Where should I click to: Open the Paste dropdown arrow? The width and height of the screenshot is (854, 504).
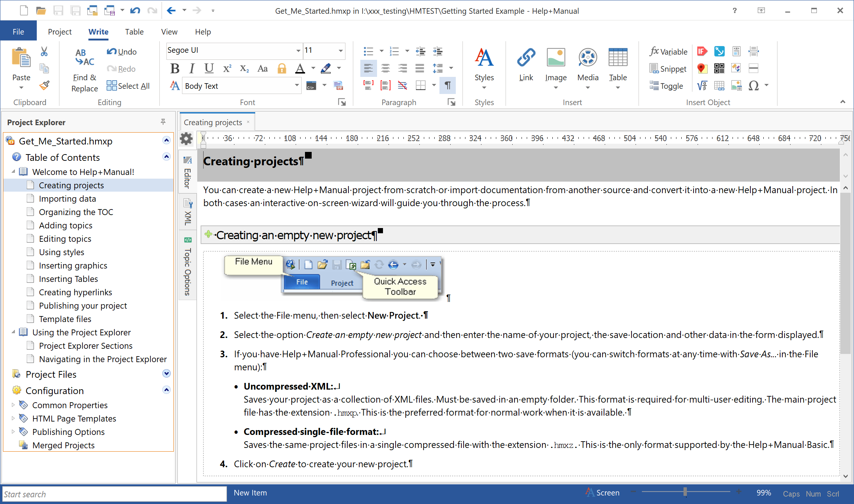click(21, 88)
